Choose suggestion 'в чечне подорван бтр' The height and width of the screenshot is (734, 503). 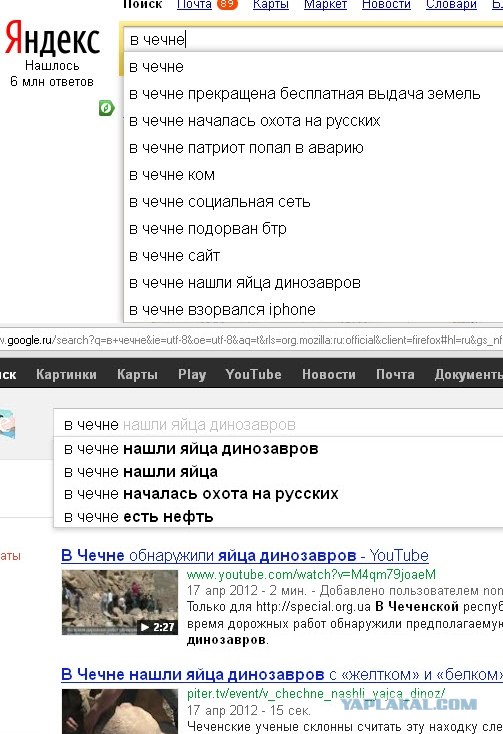pyautogui.click(x=313, y=229)
